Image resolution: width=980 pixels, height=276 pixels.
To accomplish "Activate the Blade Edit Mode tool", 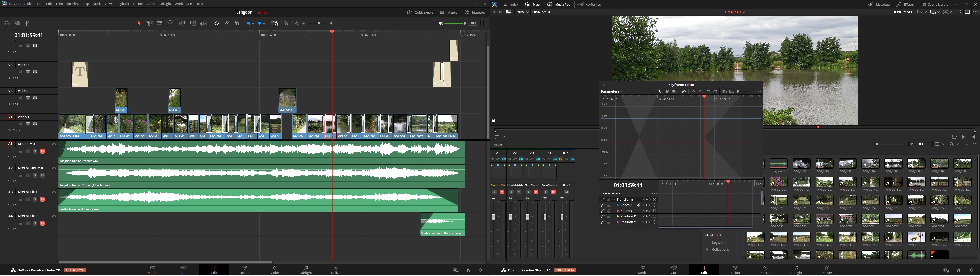I will click(x=160, y=24).
